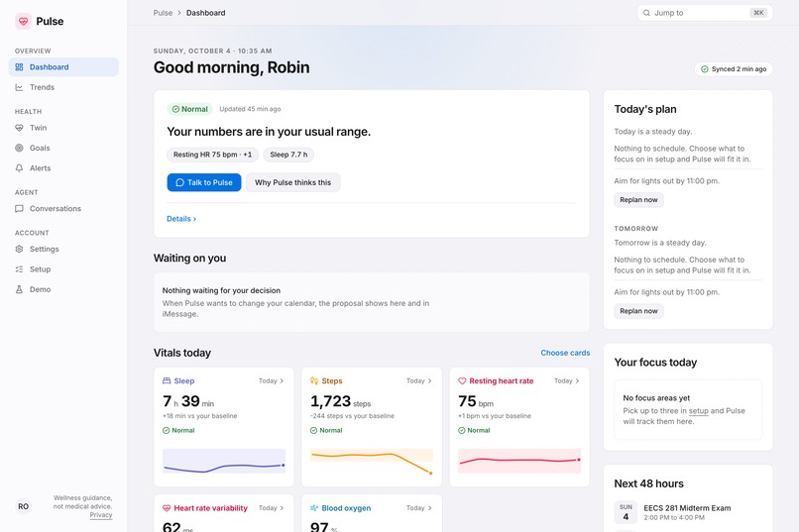This screenshot has height=532, width=799.
Task: Open the Conversations page
Action: coord(63,209)
